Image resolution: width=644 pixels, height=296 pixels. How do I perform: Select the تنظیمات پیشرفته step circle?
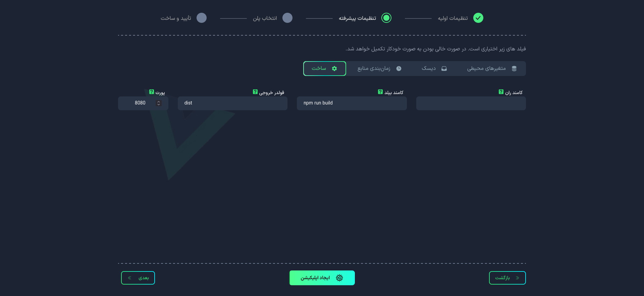(386, 18)
